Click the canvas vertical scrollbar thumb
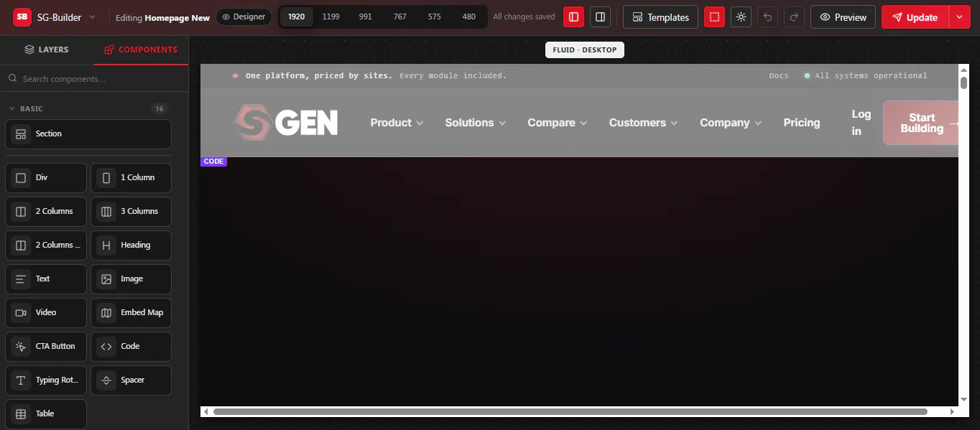This screenshot has height=430, width=980. click(963, 83)
